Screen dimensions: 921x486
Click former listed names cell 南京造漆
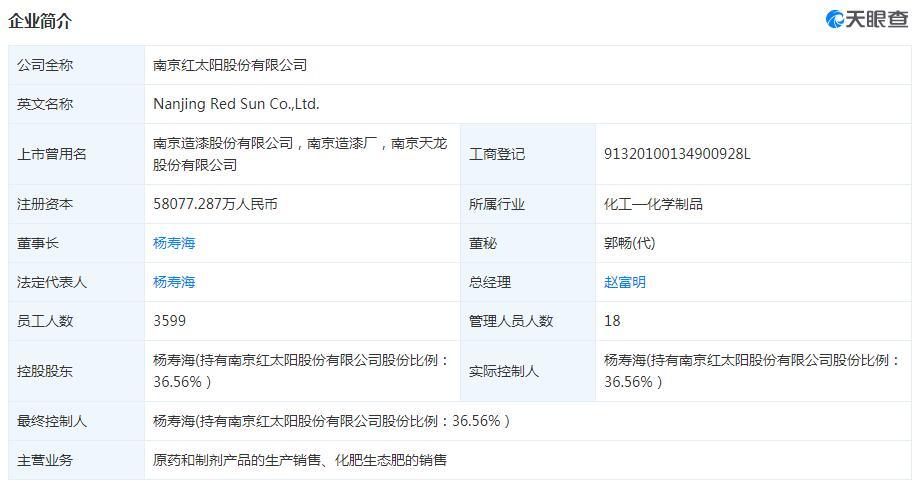point(302,154)
